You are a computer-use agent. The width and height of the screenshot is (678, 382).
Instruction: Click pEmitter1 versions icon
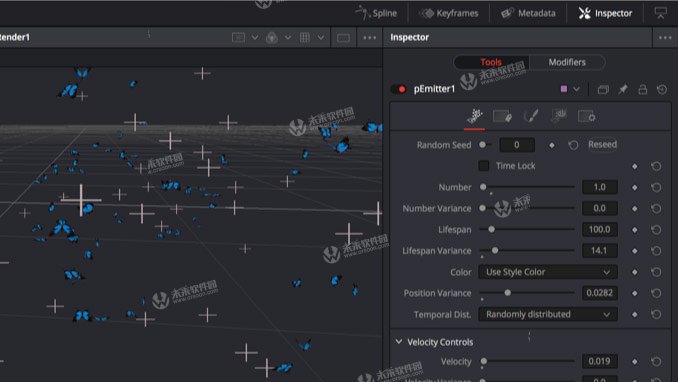coord(603,90)
